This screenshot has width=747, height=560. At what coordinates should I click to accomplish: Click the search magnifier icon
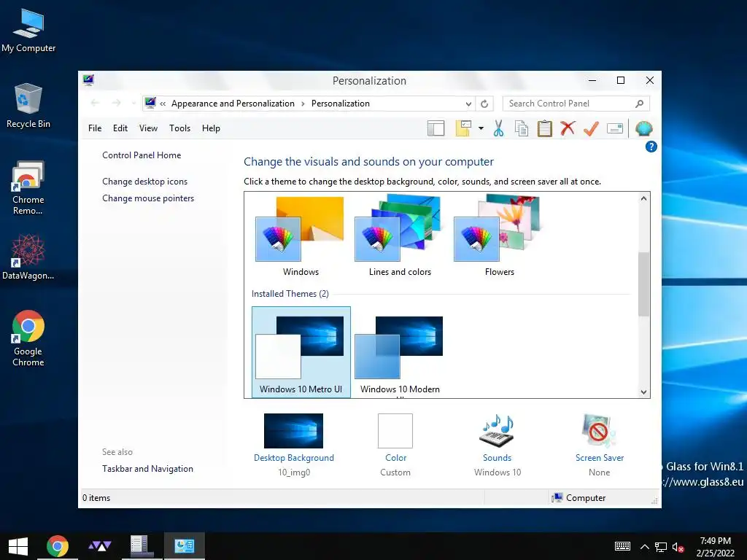click(639, 104)
